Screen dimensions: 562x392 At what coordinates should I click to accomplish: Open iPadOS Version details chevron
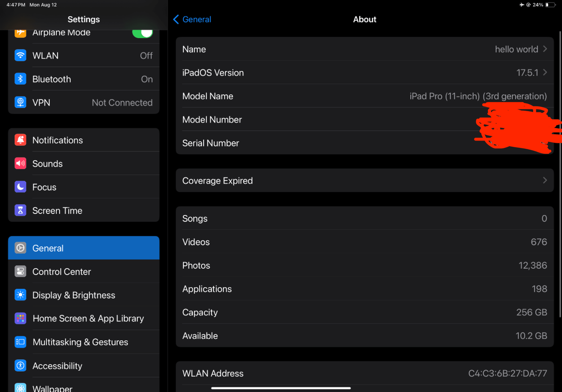pyautogui.click(x=545, y=73)
